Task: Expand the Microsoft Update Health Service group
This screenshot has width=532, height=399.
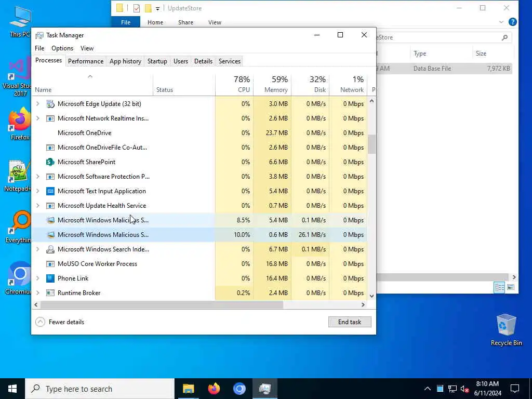Action: point(37,206)
